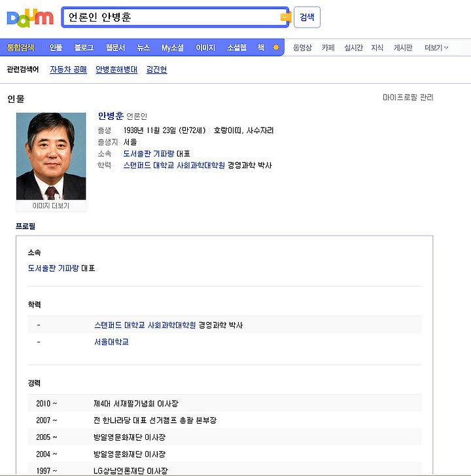Open the search box suggestion dropdown arrow
The image size is (471, 476).
(284, 17)
